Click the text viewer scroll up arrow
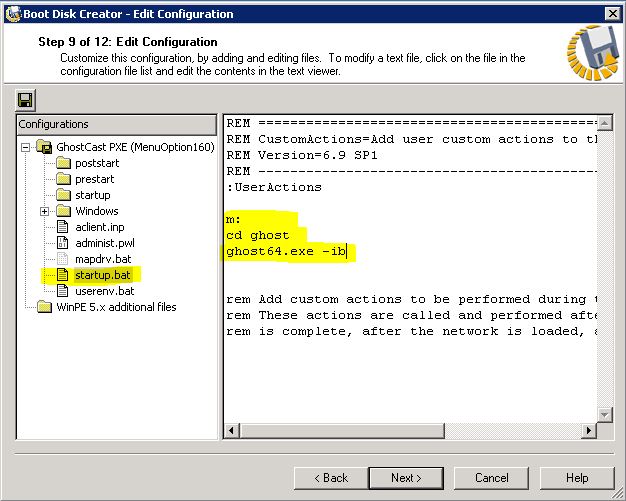The image size is (626, 501). [604, 123]
